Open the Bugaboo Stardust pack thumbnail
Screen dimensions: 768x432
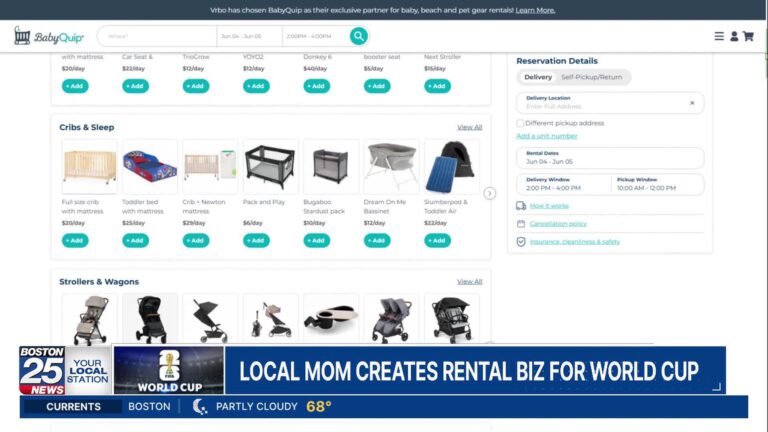[331, 167]
